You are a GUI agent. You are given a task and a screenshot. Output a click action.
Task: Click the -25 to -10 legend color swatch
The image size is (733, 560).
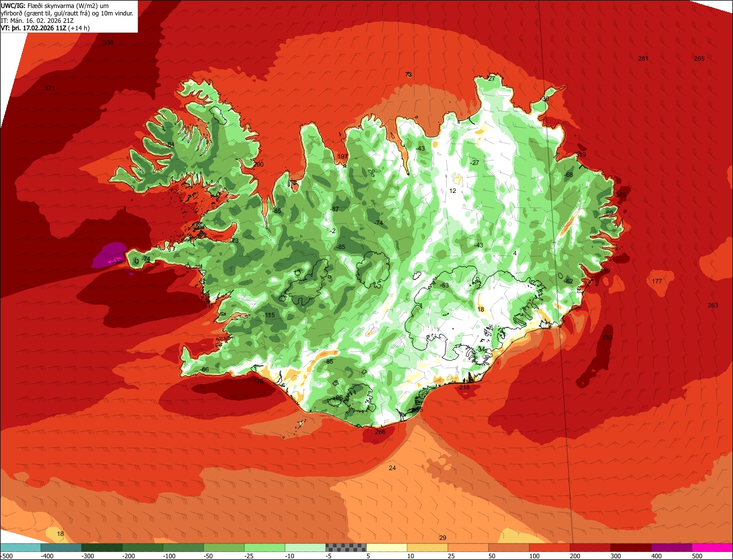point(264,547)
